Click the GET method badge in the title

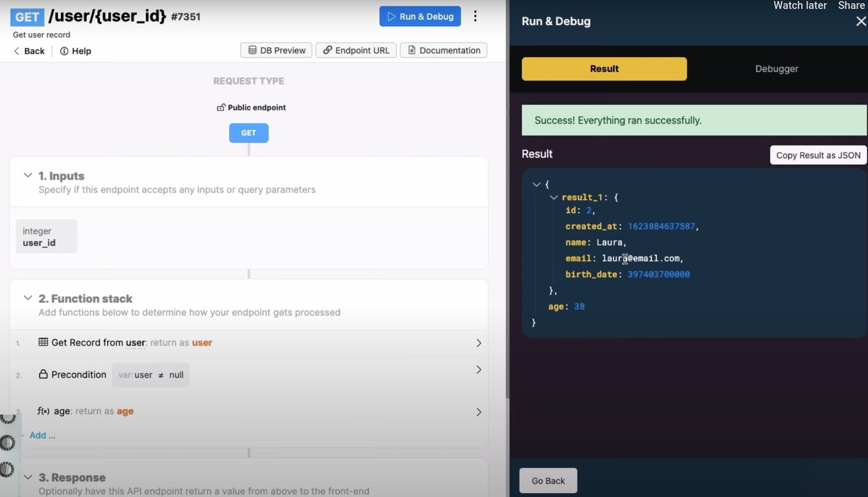(x=27, y=17)
